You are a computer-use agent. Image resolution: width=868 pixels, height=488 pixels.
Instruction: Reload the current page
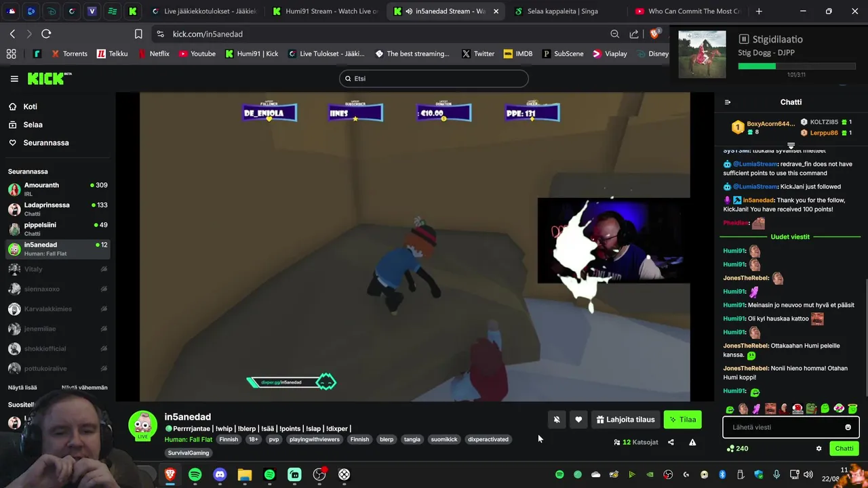46,34
